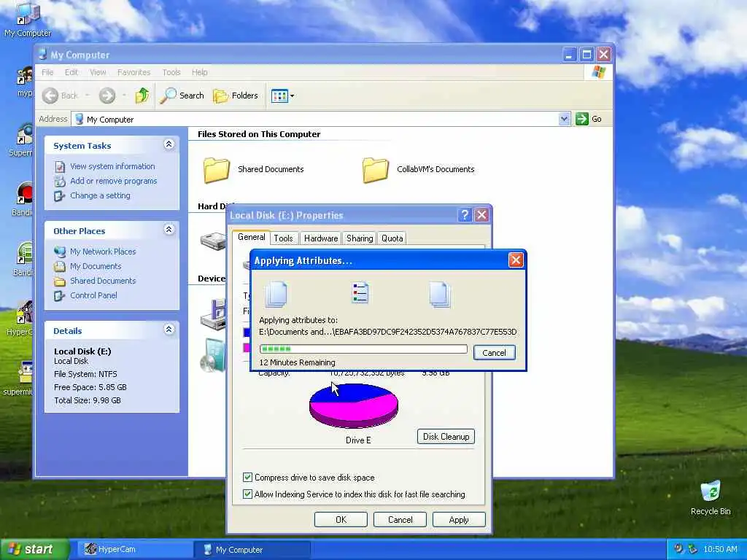Expand the Address bar dropdown
The image size is (747, 560).
click(564, 119)
